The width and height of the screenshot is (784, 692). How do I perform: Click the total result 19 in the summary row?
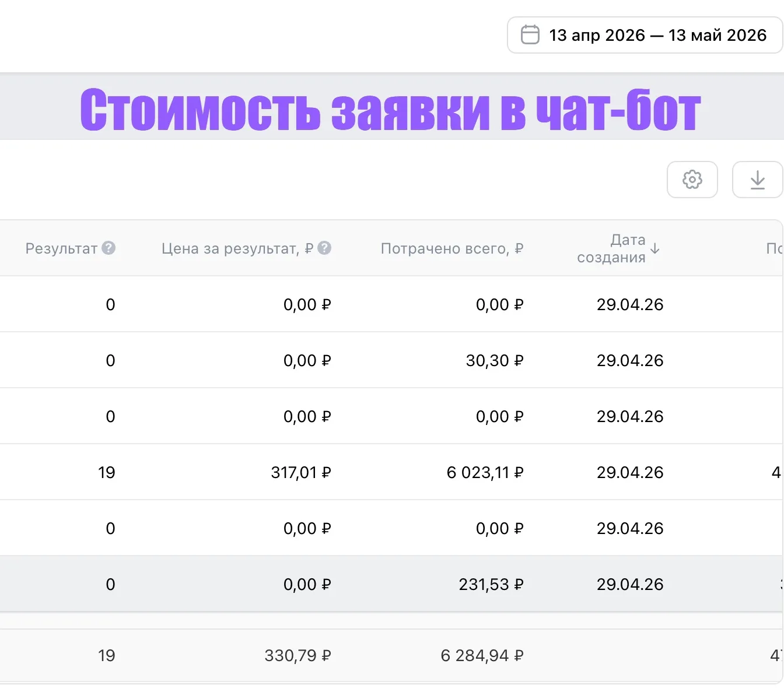point(107,655)
